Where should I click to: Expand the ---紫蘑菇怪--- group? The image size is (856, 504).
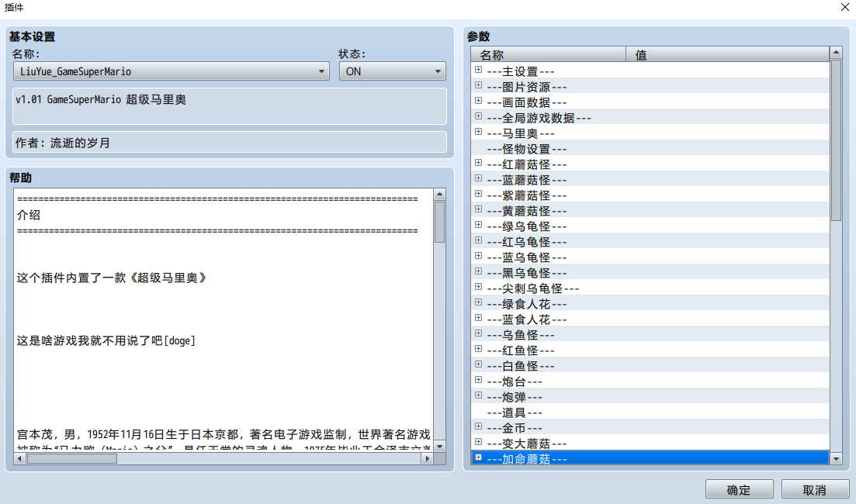[x=478, y=194]
